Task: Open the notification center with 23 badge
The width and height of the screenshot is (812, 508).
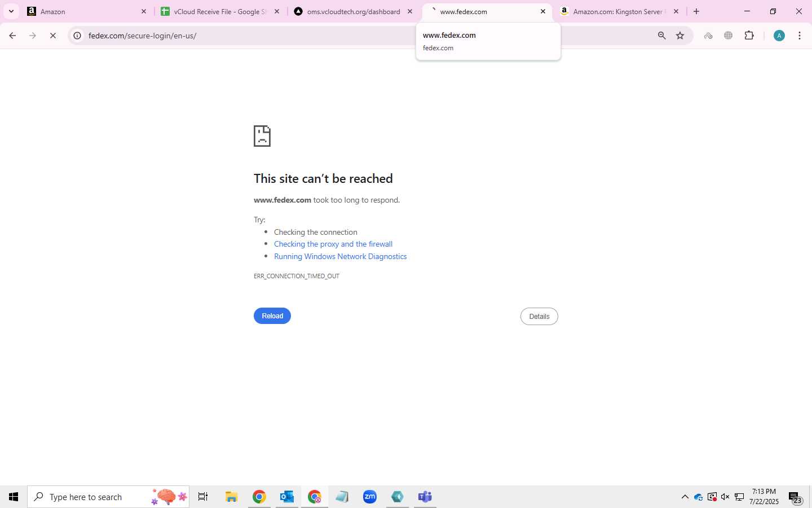Action: pyautogui.click(x=795, y=497)
